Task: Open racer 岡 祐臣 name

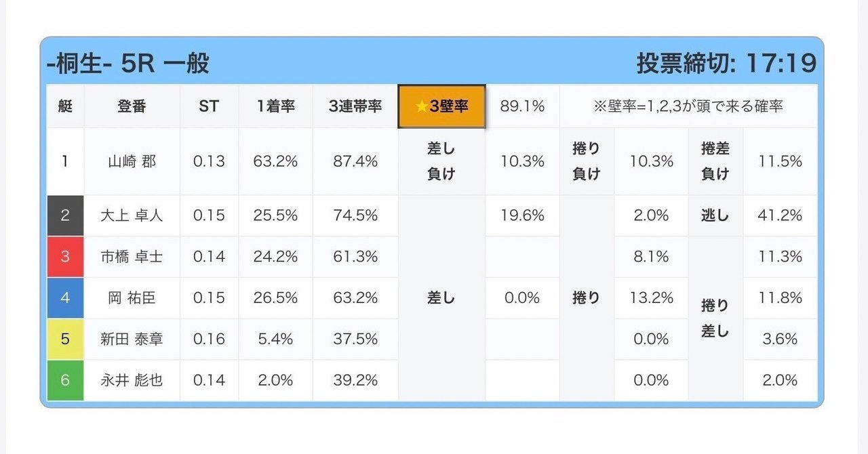Action: coord(132,297)
